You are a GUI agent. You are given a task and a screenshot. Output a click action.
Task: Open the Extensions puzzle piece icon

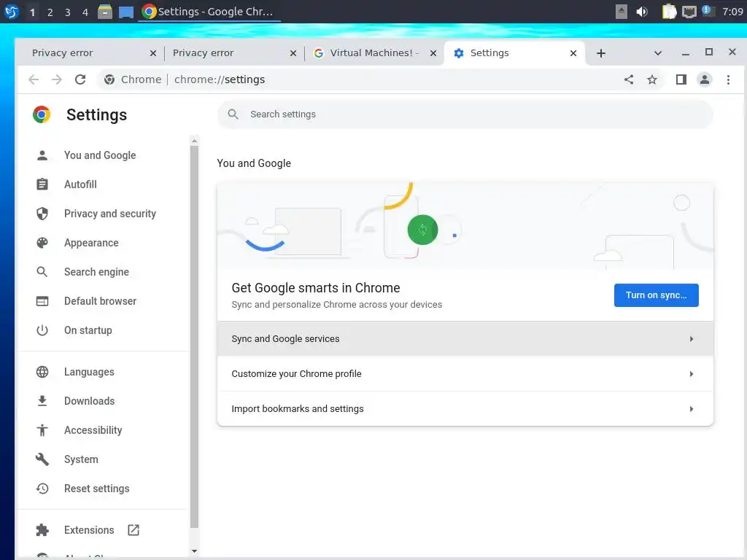42,530
